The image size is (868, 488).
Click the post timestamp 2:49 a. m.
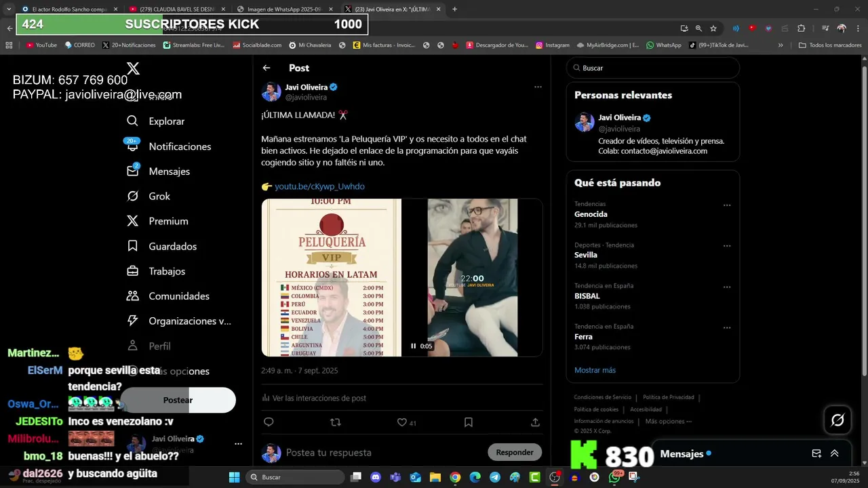(299, 371)
